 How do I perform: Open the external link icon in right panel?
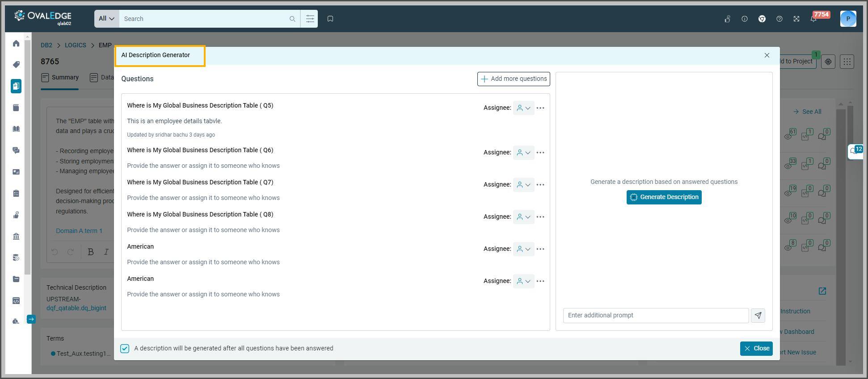pyautogui.click(x=822, y=291)
